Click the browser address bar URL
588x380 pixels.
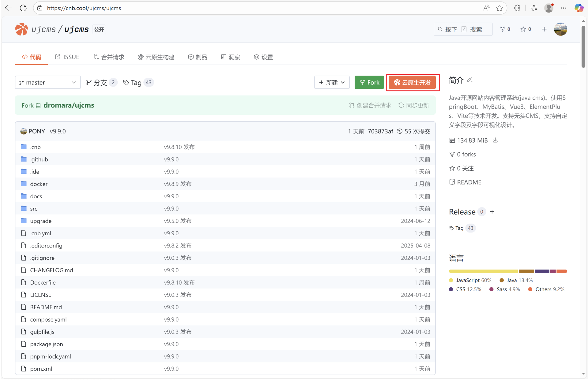(x=84, y=8)
